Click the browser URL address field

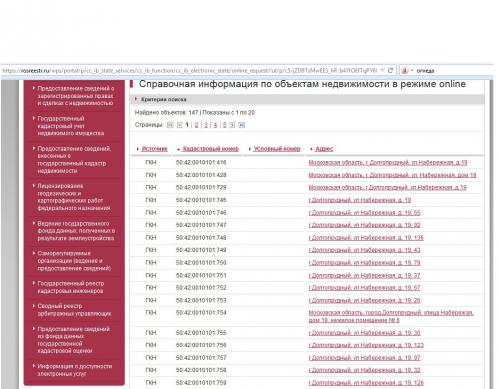(190, 71)
